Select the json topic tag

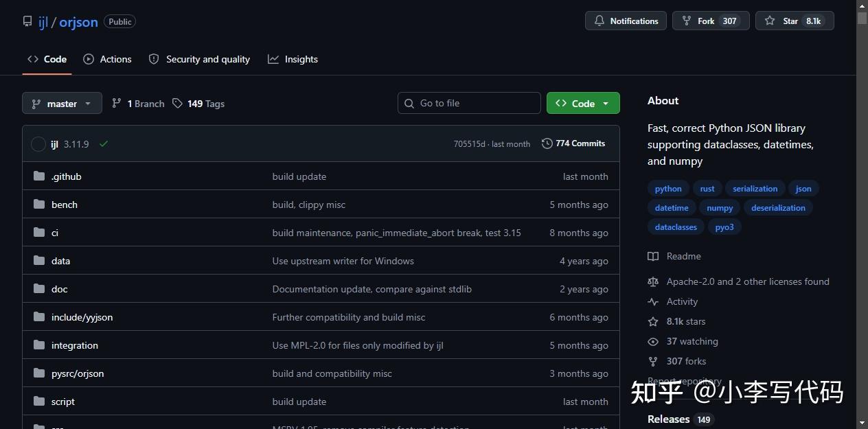coord(803,189)
